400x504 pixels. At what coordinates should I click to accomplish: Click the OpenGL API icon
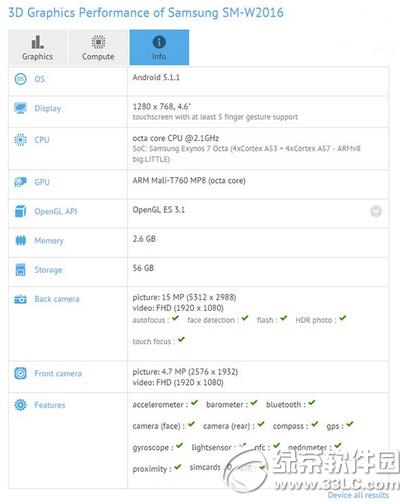[20, 211]
